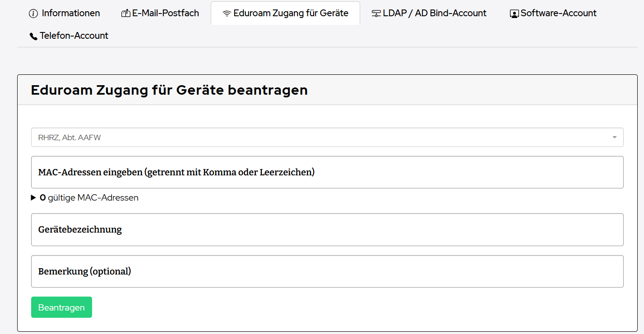Click the network icon beside LDAP / AD Bind-Account
Screen dimensions: 644x334
[x=376, y=14]
